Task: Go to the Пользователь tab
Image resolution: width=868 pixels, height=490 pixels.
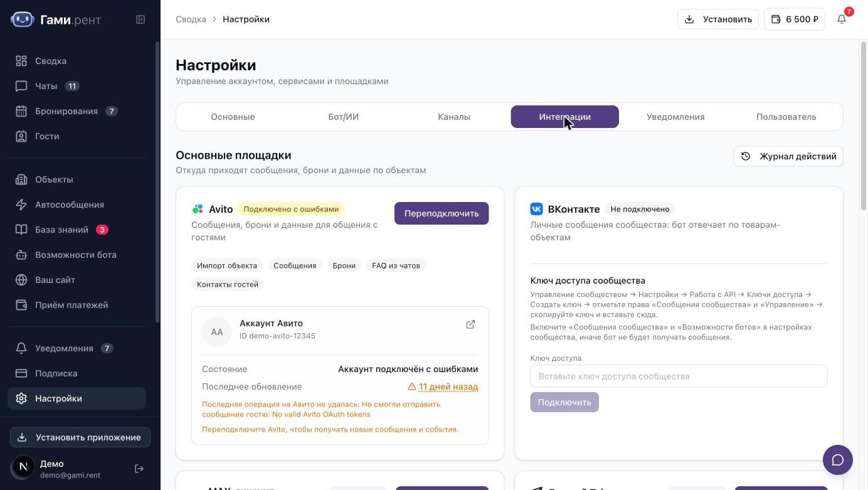Action: tap(786, 117)
